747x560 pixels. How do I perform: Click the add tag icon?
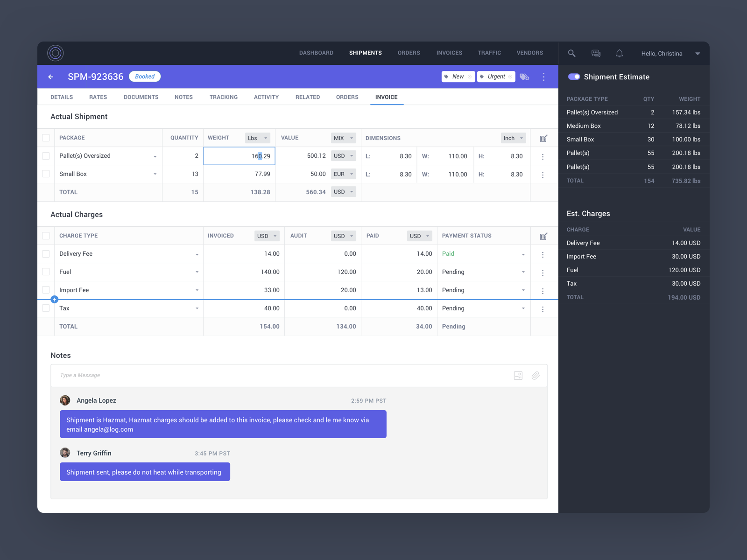pyautogui.click(x=524, y=77)
